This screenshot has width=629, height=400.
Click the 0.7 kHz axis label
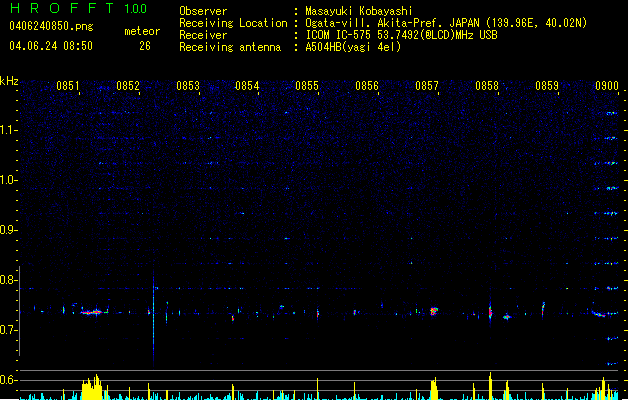[x=8, y=330]
